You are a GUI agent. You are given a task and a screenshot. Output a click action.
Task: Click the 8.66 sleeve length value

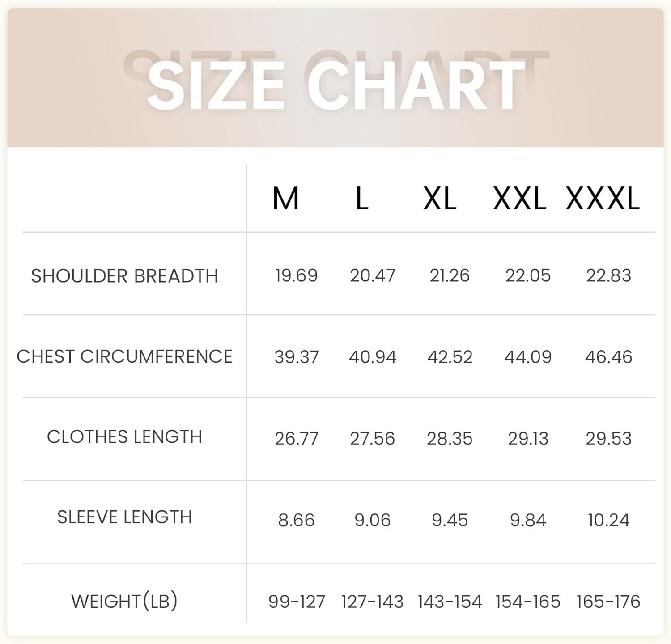[296, 520]
